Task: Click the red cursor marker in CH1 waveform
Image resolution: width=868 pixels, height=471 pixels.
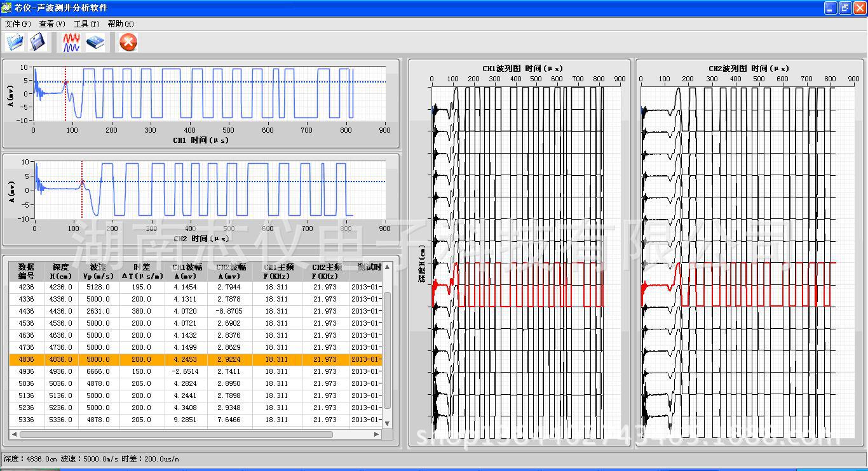Action: pos(65,82)
